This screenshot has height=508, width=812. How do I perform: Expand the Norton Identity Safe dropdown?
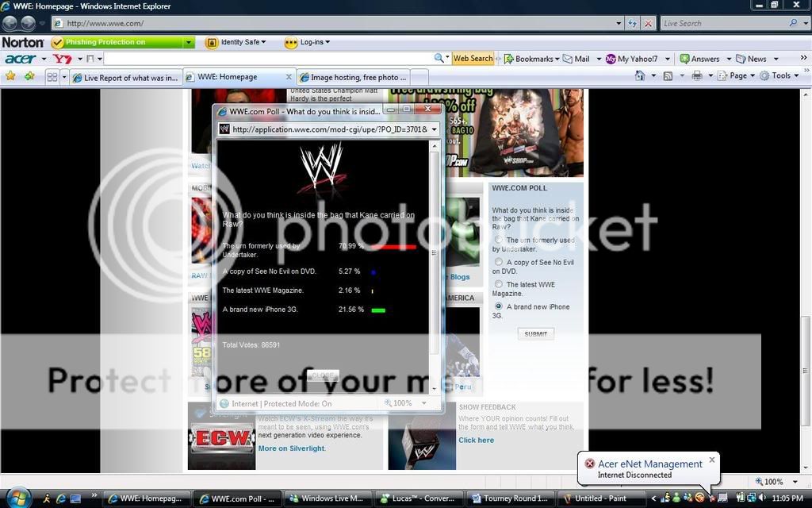pyautogui.click(x=236, y=42)
